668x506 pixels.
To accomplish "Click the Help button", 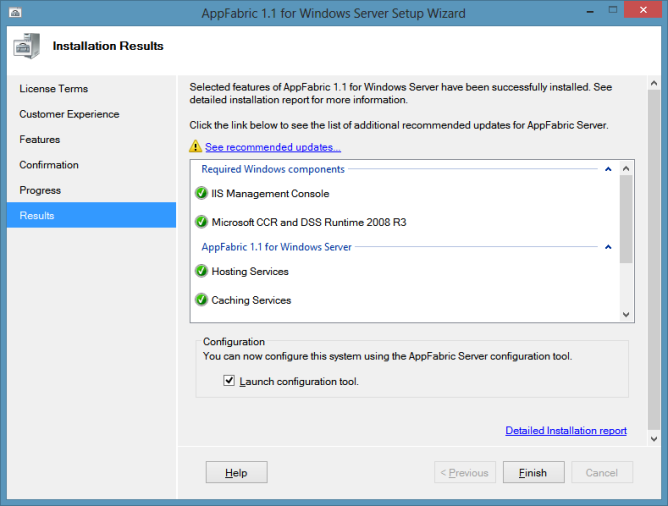I will [x=236, y=473].
